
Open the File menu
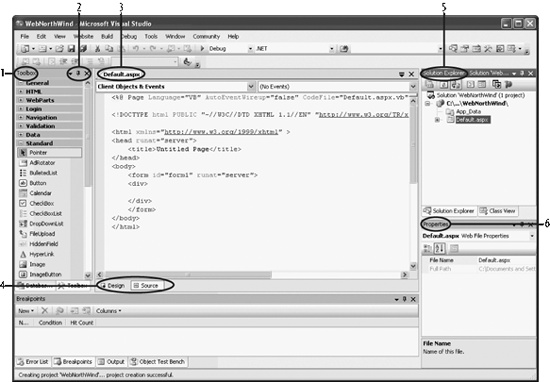click(25, 36)
